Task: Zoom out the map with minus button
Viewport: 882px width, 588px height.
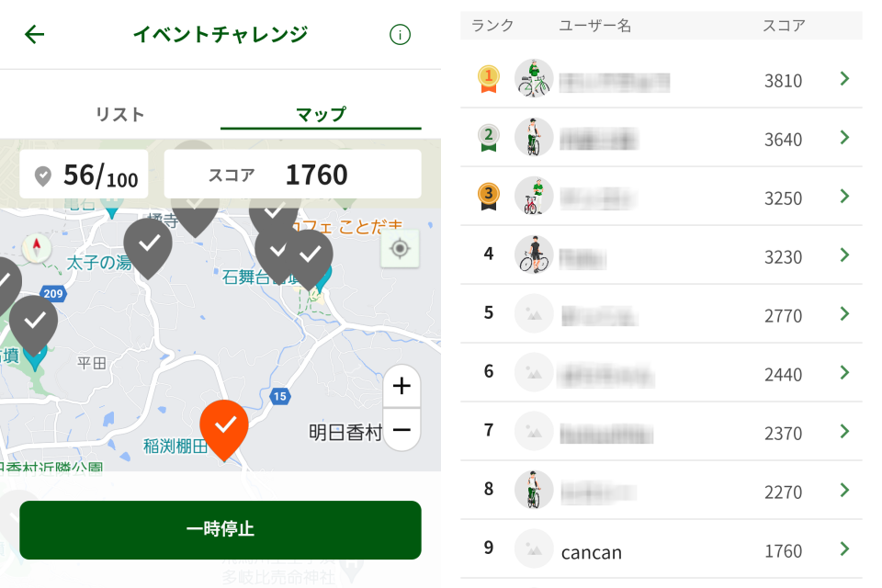Action: pos(401,430)
